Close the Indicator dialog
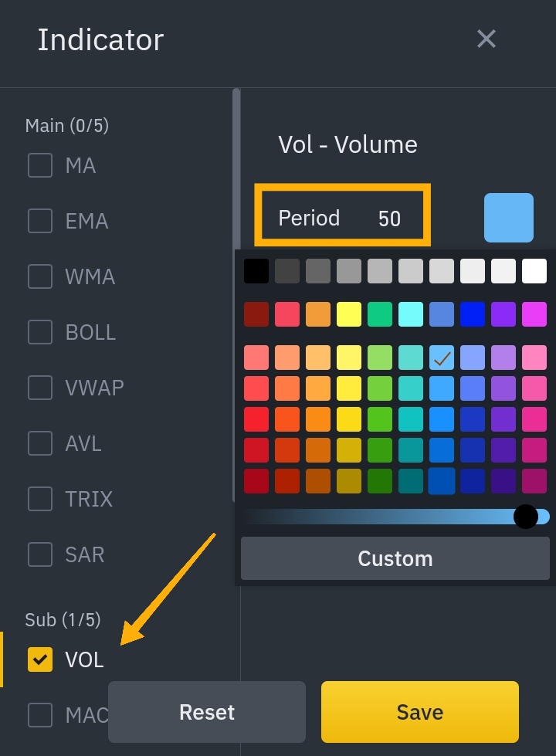556x756 pixels. point(486,39)
